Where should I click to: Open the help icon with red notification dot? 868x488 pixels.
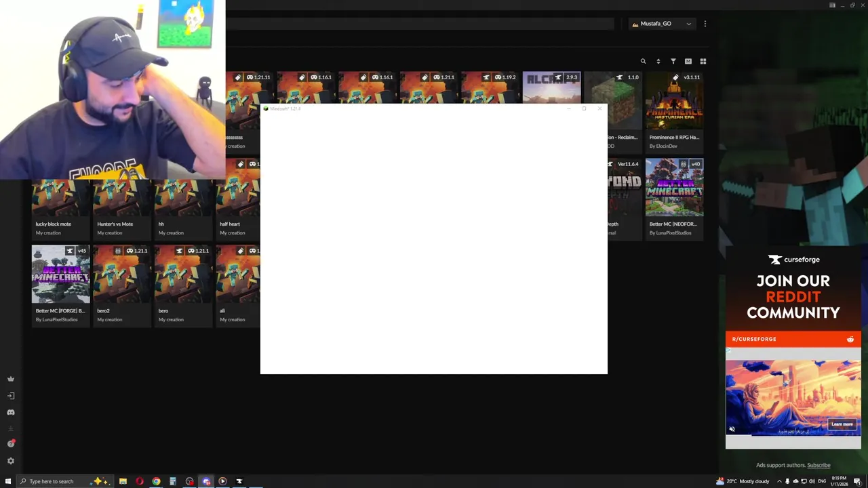coord(10,444)
